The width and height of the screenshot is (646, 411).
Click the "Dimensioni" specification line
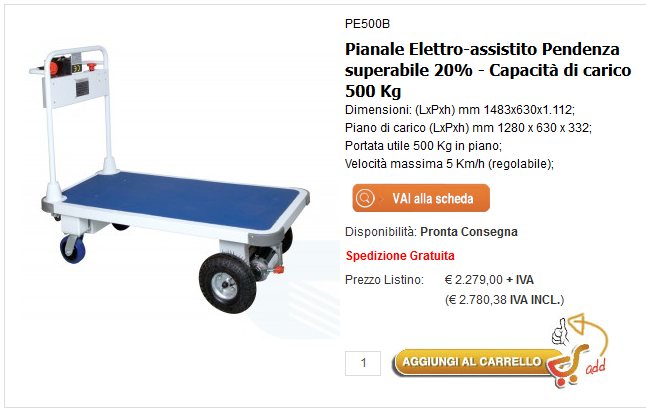pyautogui.click(x=460, y=109)
